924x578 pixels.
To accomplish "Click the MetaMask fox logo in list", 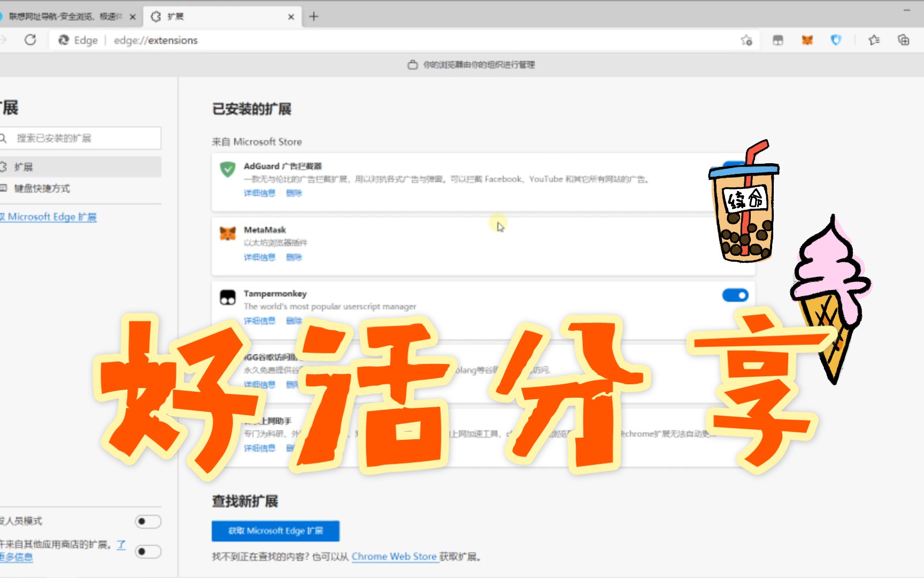I will coord(228,233).
